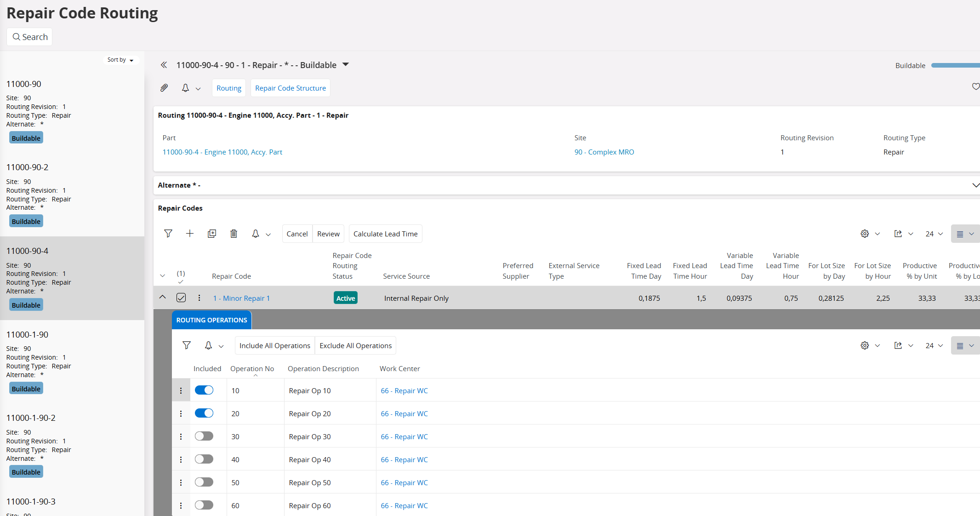Open Routing Operations settings gear
Viewport: 980px width, 516px height.
pos(865,345)
